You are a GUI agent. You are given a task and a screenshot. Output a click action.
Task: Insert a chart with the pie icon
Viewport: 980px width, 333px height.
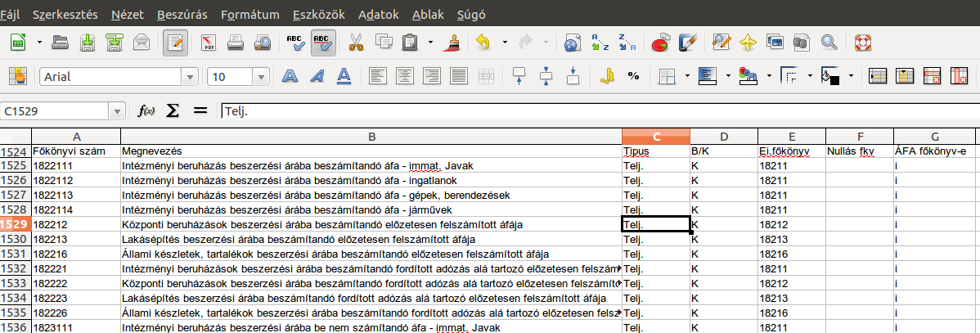[x=661, y=43]
